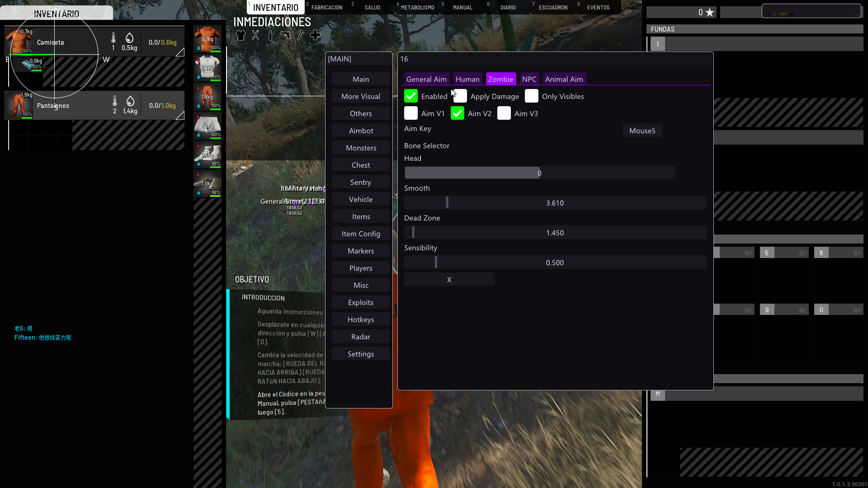Open the Aimbot menu section

point(361,131)
